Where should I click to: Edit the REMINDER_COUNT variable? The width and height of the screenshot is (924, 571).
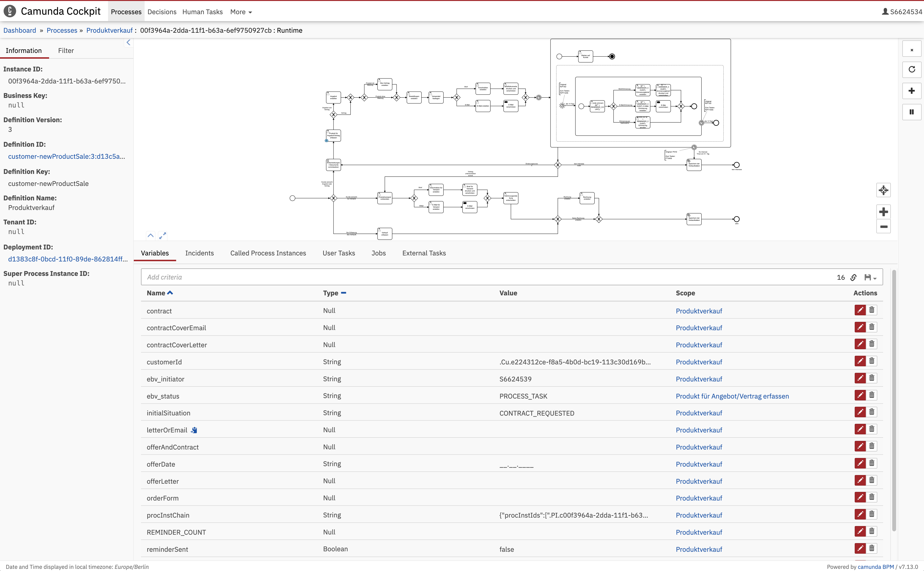click(x=860, y=531)
